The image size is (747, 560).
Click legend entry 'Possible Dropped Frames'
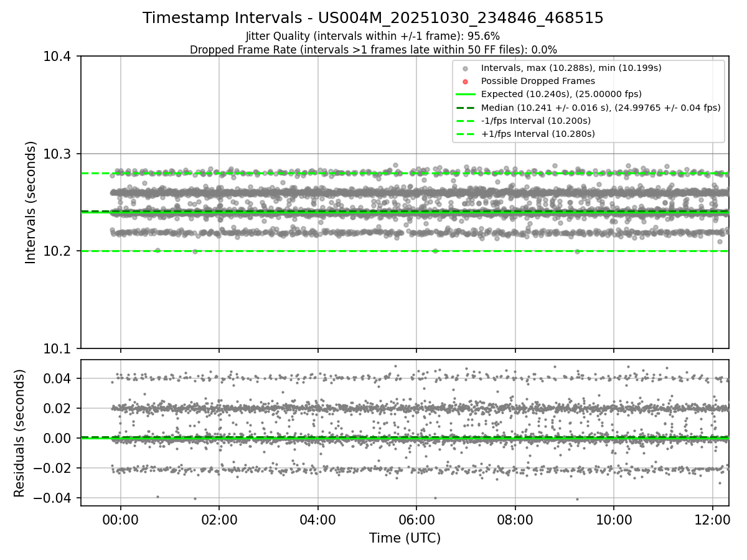click(x=538, y=81)
